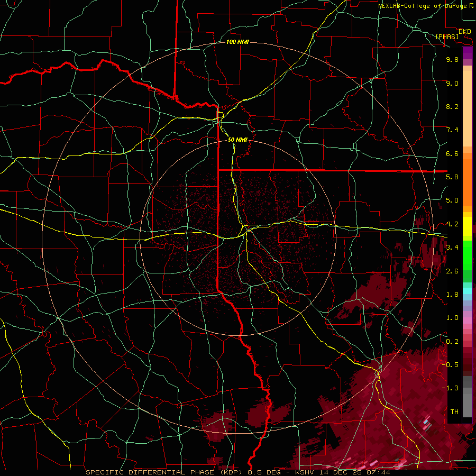Click the 2.6 scale value
The image size is (476, 476).
click(x=452, y=271)
